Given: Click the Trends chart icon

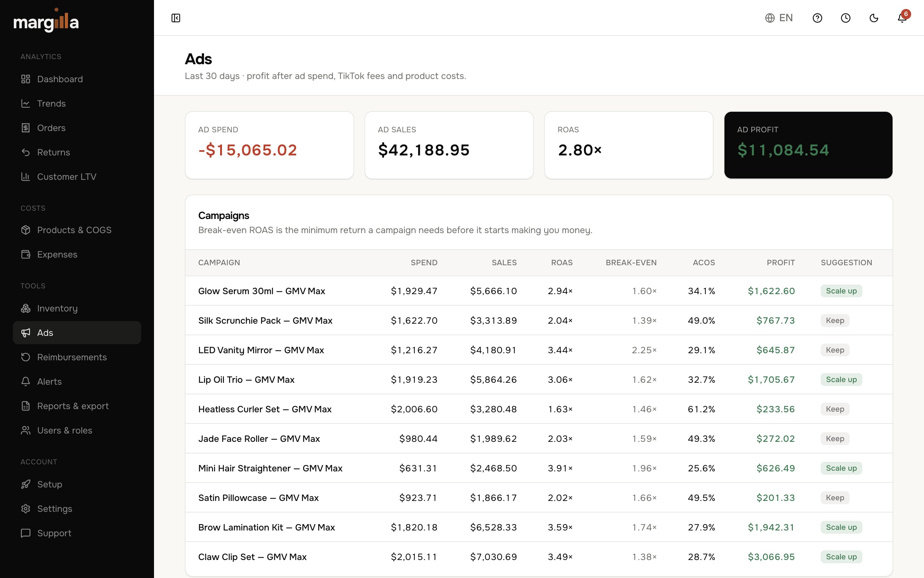Looking at the screenshot, I should 26,104.
